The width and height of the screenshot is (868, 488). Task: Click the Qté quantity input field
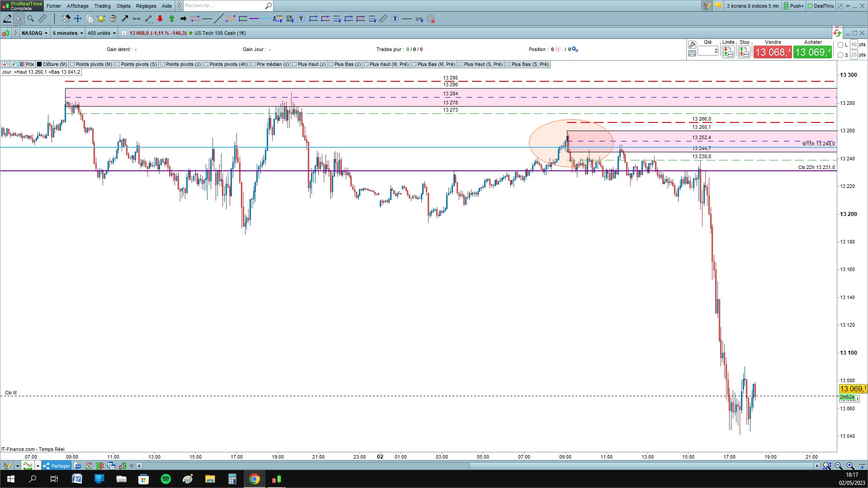tap(708, 51)
